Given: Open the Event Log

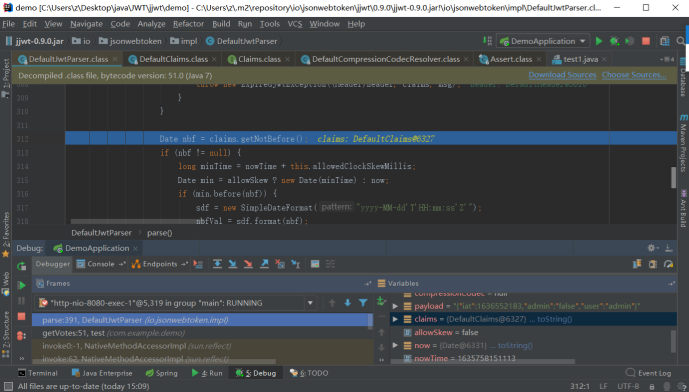Looking at the screenshot, I should 648,373.
